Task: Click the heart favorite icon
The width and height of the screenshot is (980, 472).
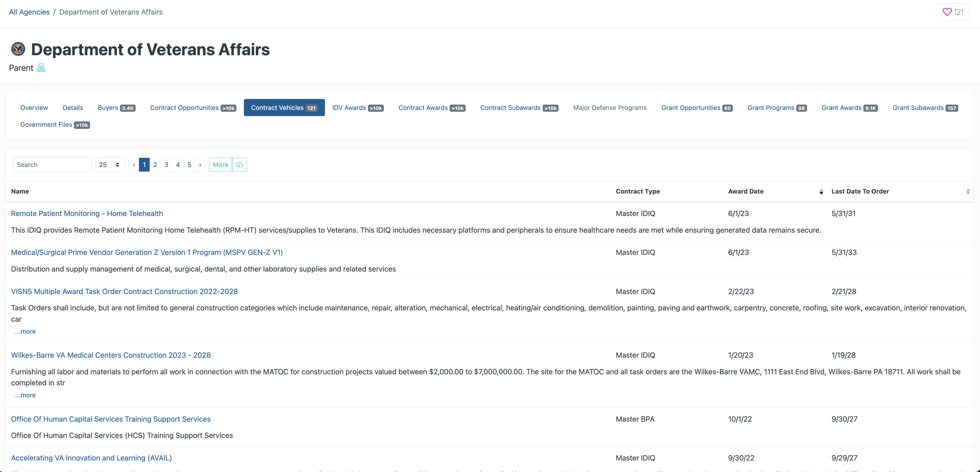Action: click(x=947, y=12)
